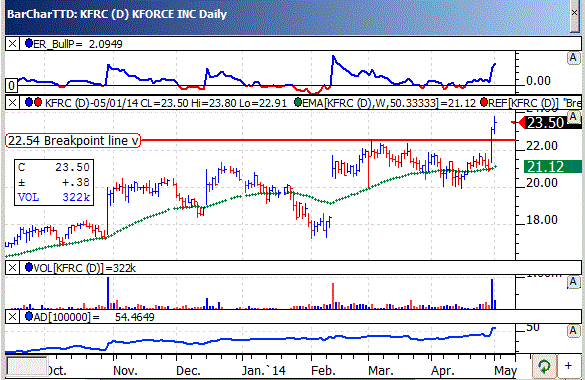Close the ER_BullP indicator pane
Screen dimensions: 585x380
[x=12, y=44]
